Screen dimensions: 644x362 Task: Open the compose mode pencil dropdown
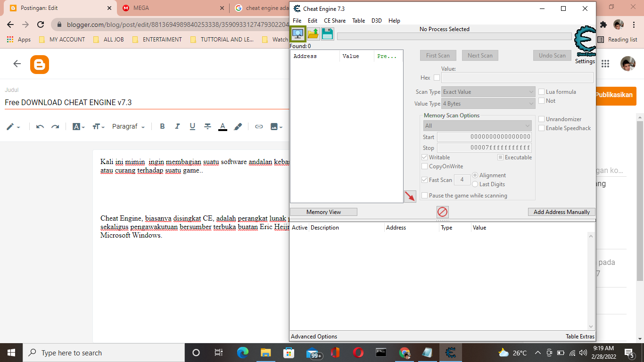coord(13,126)
